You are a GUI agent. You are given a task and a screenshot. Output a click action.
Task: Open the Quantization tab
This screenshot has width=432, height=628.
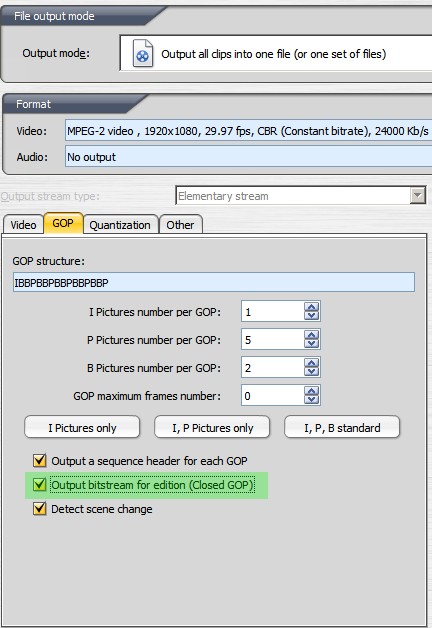(x=120, y=225)
